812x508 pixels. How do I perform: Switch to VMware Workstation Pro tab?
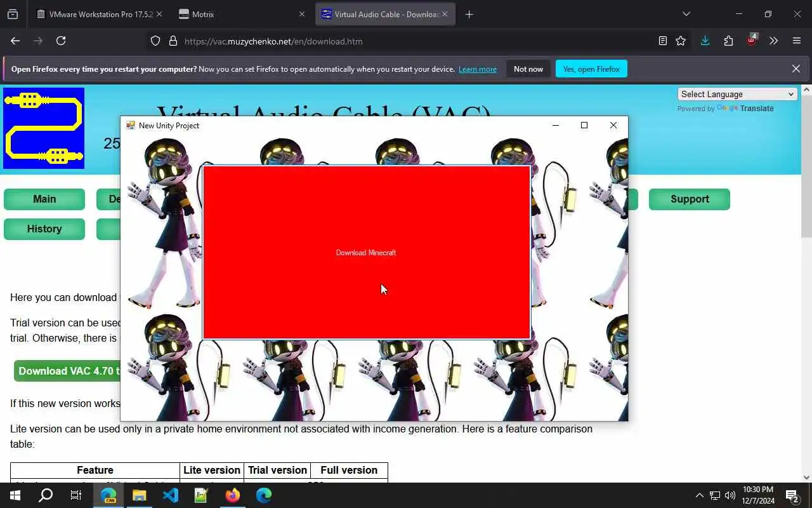(x=100, y=14)
